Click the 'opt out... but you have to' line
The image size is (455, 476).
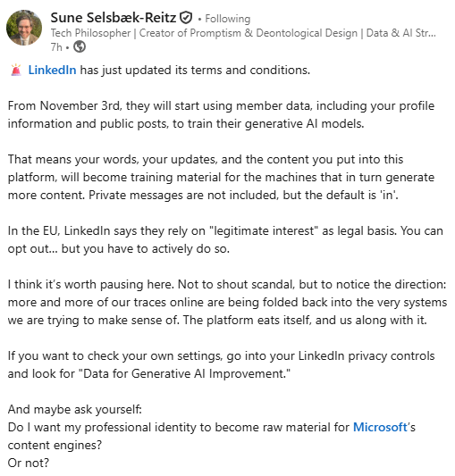click(119, 248)
